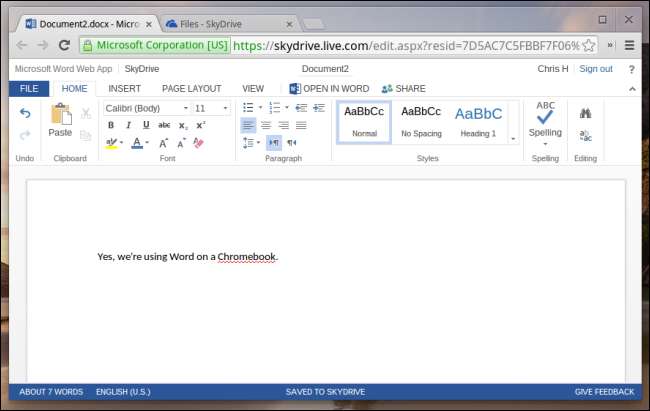Image resolution: width=650 pixels, height=411 pixels.
Task: Open the PAGE LAYOUT tab
Action: click(x=191, y=89)
